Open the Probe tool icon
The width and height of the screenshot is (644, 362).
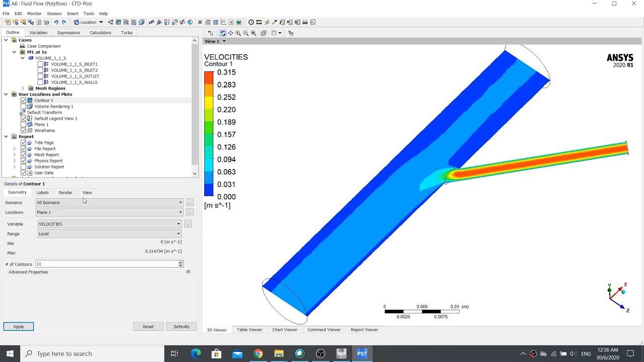(274, 22)
